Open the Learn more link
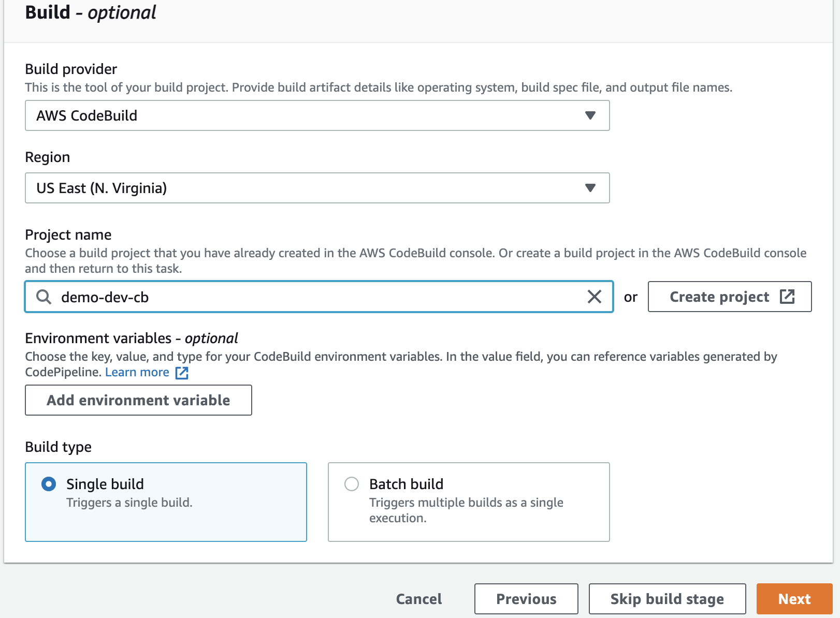The width and height of the screenshot is (840, 618). tap(147, 372)
